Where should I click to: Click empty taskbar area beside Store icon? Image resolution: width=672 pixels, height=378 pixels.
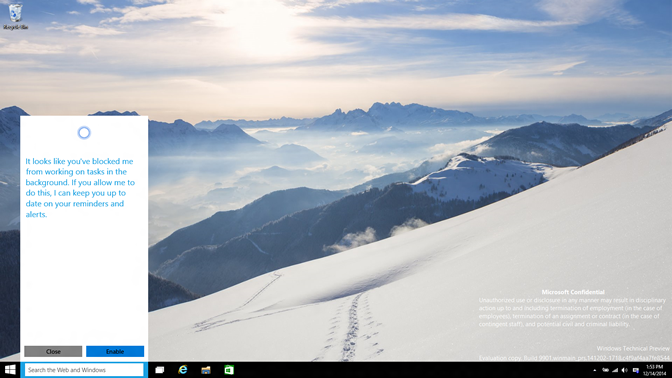coord(386,370)
